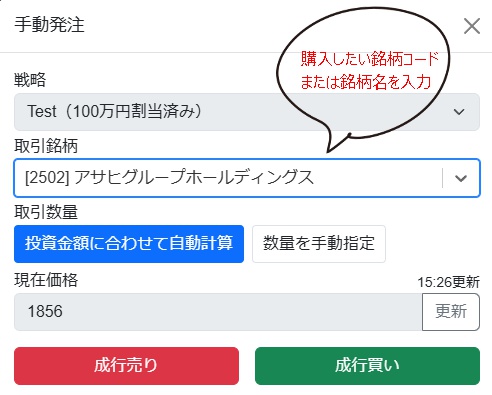Click the speech bubble text 購入したい銘柄コード

370,59
